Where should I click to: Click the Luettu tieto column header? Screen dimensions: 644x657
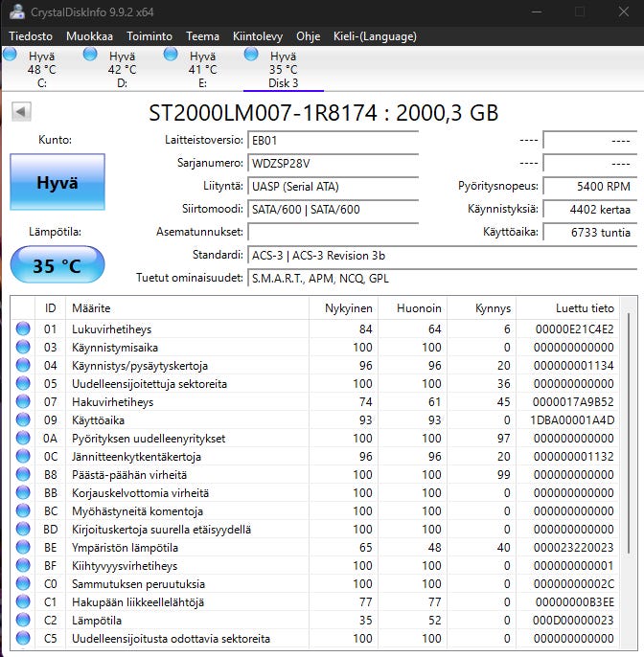[567, 308]
